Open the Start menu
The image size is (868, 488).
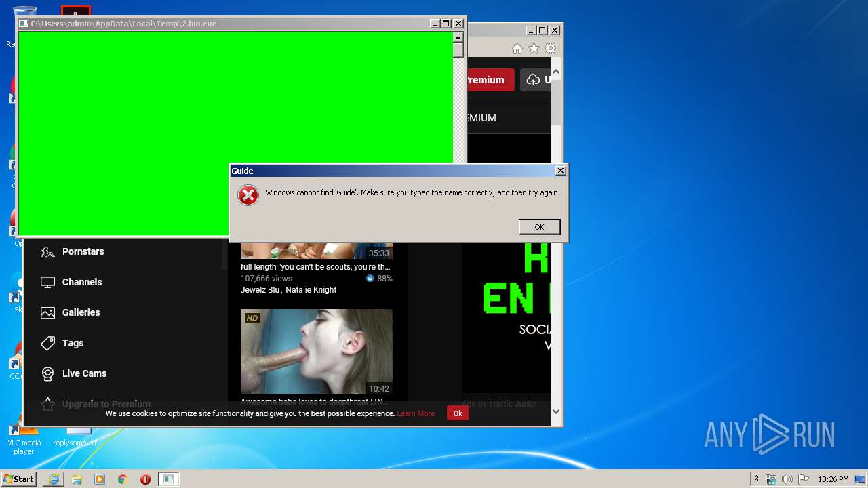[18, 479]
